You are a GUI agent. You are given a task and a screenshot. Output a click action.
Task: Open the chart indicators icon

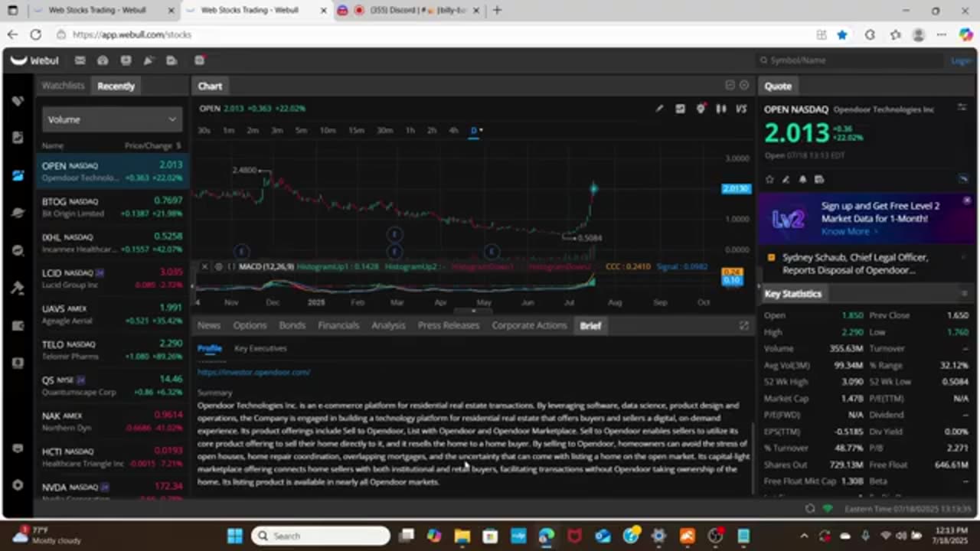[680, 109]
